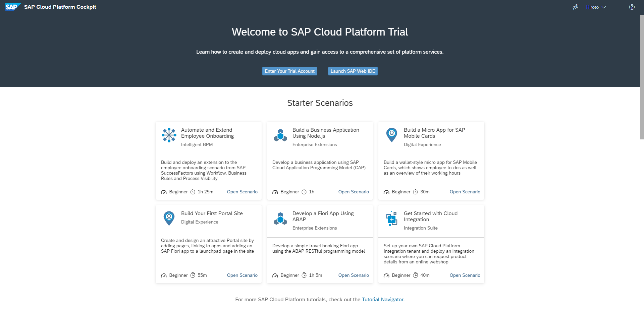
Task: Open Scenario for Get Started with Cloud Integration
Action: point(465,275)
